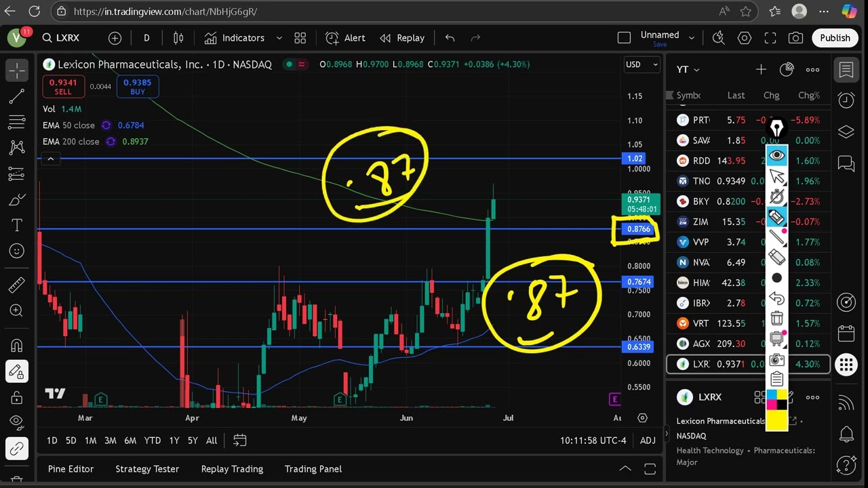Start bar Replay mode

point(402,38)
